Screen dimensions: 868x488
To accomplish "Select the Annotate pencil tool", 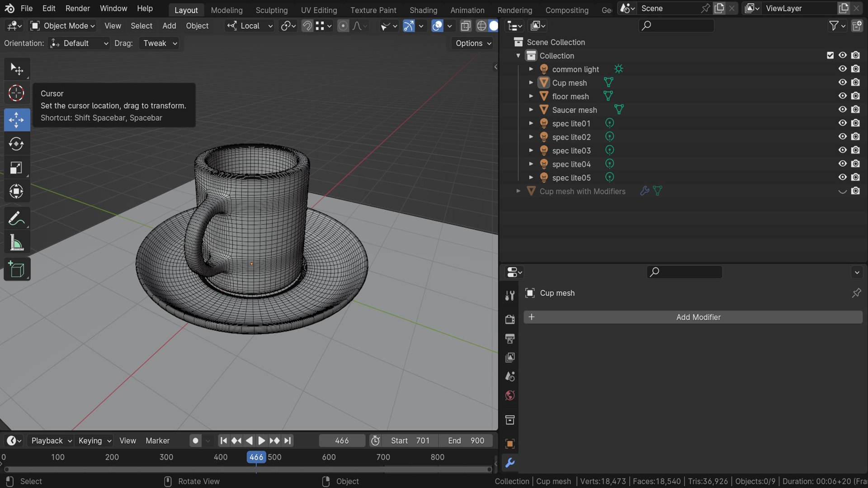I will tap(17, 219).
